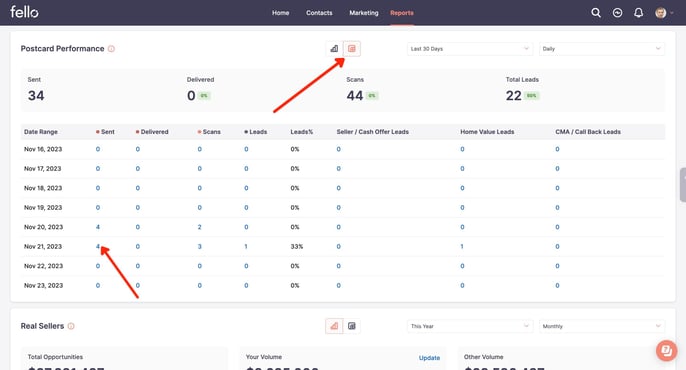Open the This Year dropdown
Viewport: 686px width, 370px height.
(470, 326)
